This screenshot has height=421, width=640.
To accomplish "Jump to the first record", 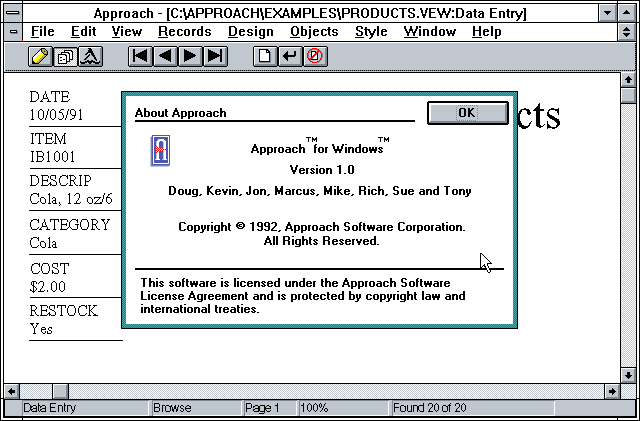I will tap(140, 56).
